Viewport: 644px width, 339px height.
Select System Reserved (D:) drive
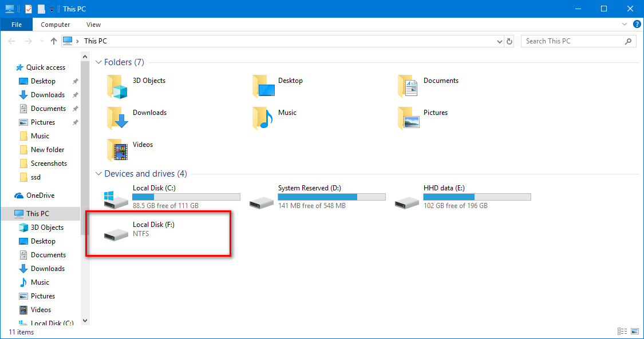(317, 197)
